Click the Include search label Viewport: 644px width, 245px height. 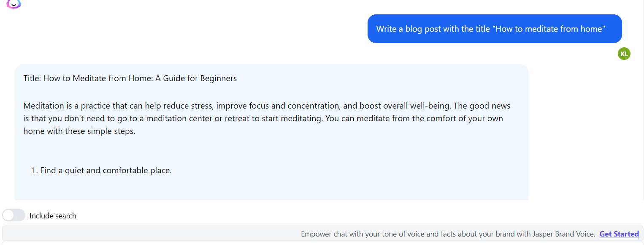52,215
